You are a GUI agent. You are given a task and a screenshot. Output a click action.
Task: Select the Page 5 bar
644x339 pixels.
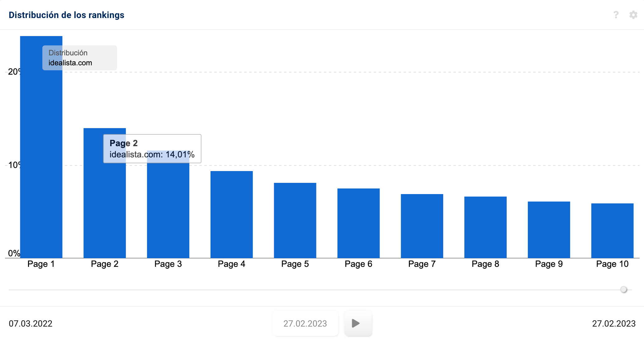[x=295, y=220]
